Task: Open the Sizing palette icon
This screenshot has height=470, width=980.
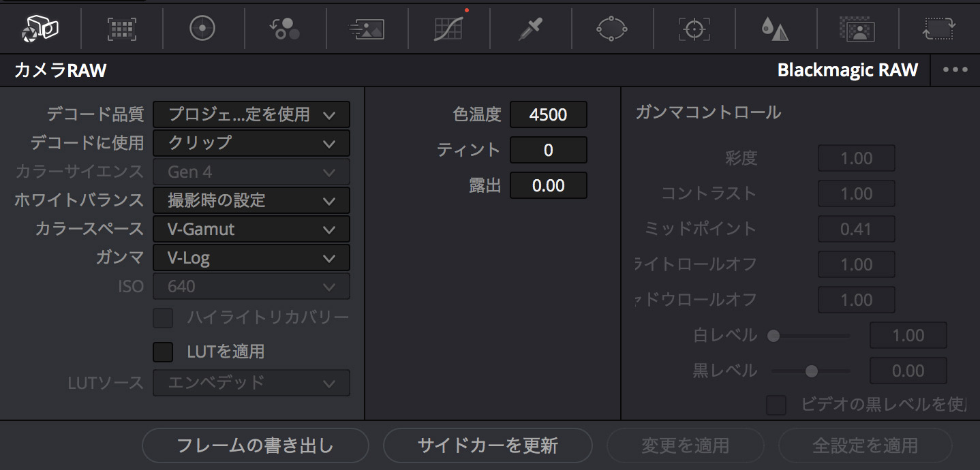Action: point(937,29)
